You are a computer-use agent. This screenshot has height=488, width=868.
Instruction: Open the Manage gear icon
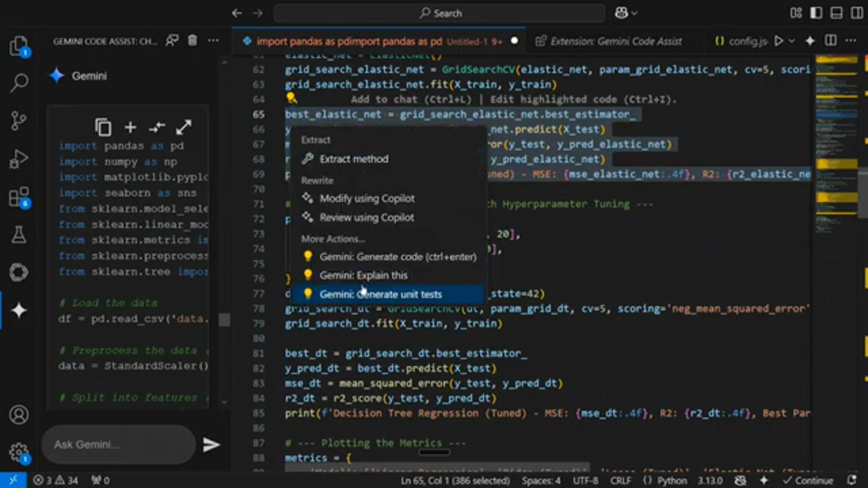pyautogui.click(x=19, y=453)
